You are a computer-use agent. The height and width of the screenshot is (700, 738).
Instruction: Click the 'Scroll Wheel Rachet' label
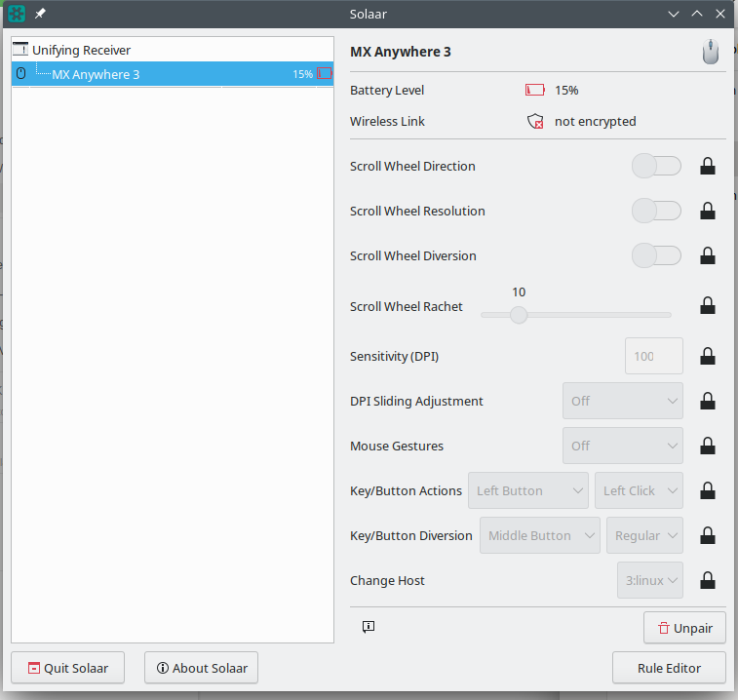click(407, 306)
